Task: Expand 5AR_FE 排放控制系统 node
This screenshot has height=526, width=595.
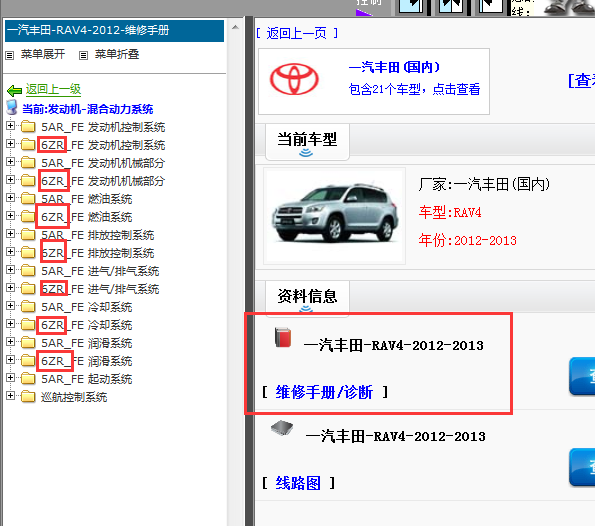Action: coord(11,233)
